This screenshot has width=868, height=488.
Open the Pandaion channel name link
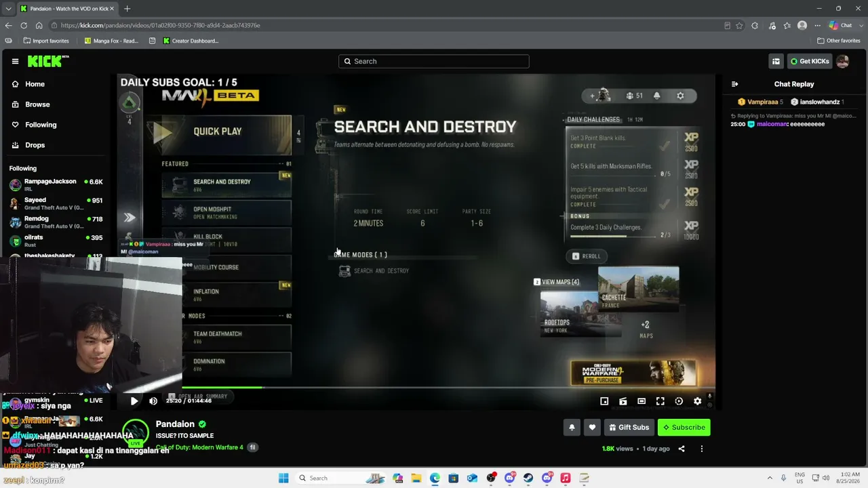pos(175,424)
